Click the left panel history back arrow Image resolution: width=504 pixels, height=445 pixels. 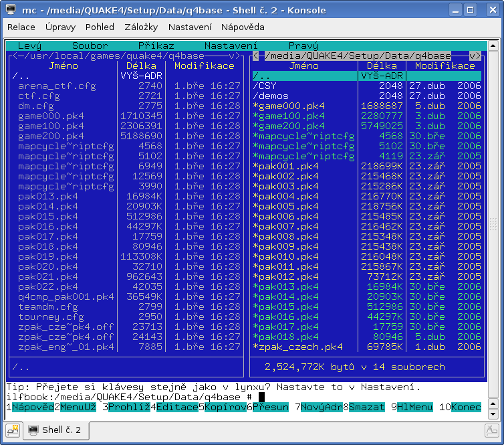coord(15,56)
